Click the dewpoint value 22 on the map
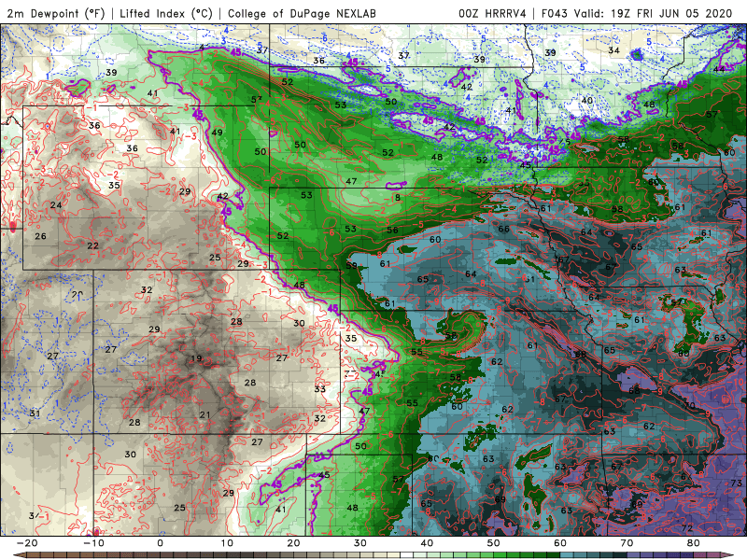 [92, 245]
